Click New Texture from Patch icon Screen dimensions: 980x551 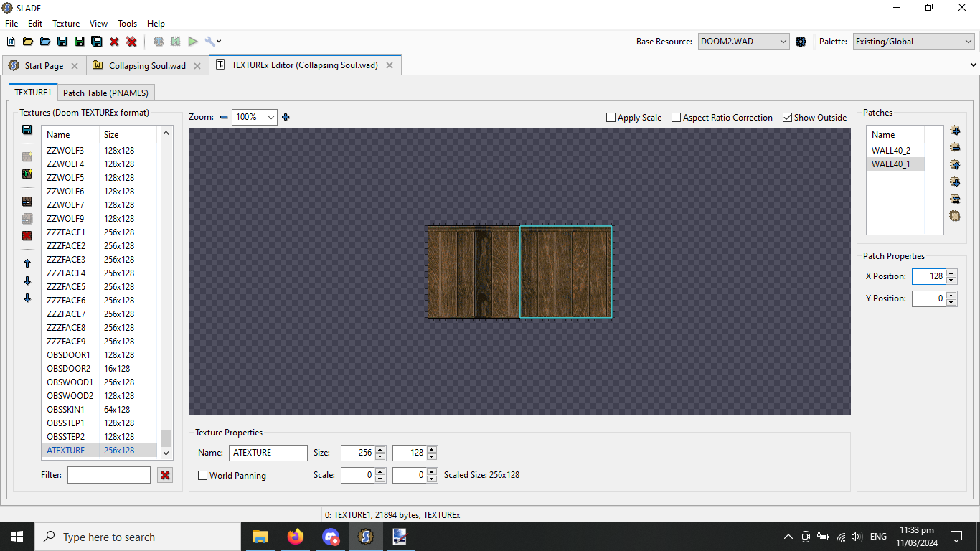click(x=27, y=174)
